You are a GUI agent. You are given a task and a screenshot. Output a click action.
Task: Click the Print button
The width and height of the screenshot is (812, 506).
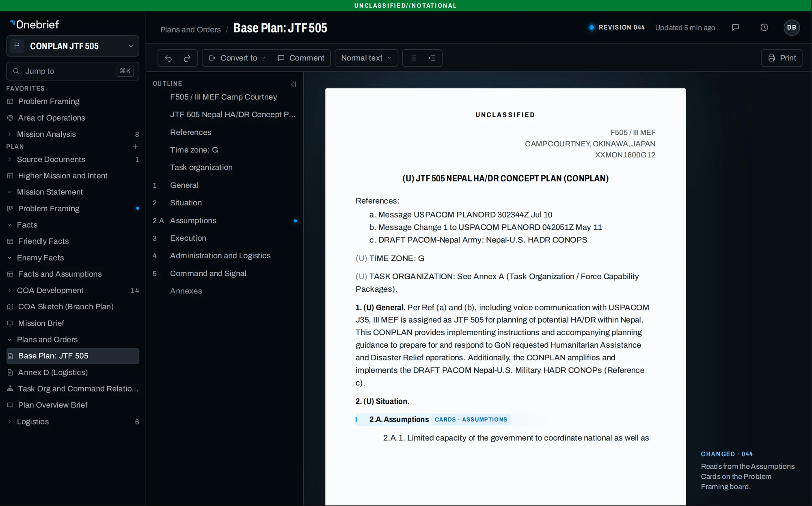pos(782,58)
